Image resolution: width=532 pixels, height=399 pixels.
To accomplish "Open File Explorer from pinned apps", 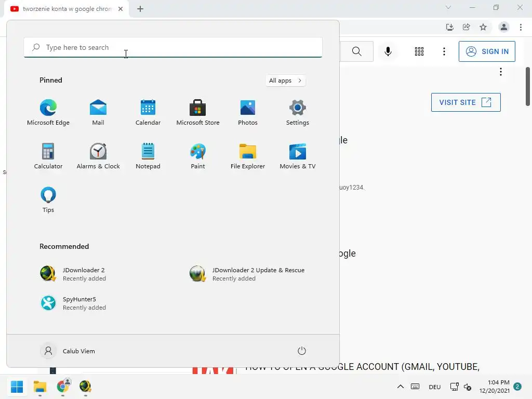I will click(248, 156).
